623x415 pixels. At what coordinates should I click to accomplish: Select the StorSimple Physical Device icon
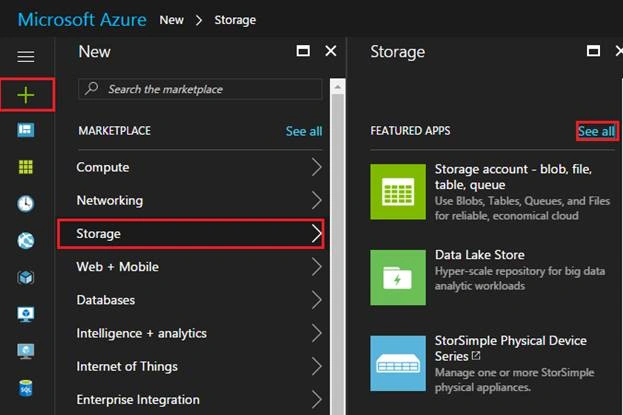pos(398,363)
